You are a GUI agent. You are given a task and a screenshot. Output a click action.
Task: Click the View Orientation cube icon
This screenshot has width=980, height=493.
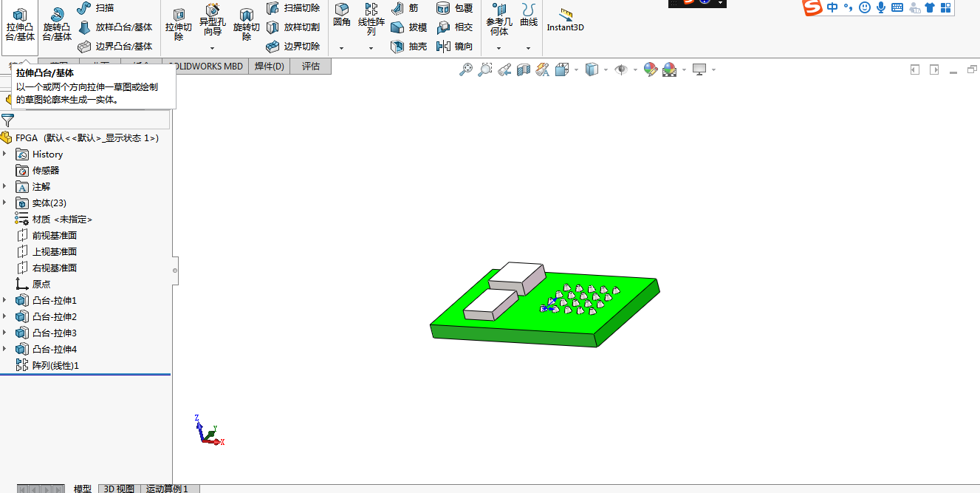pyautogui.click(x=562, y=69)
